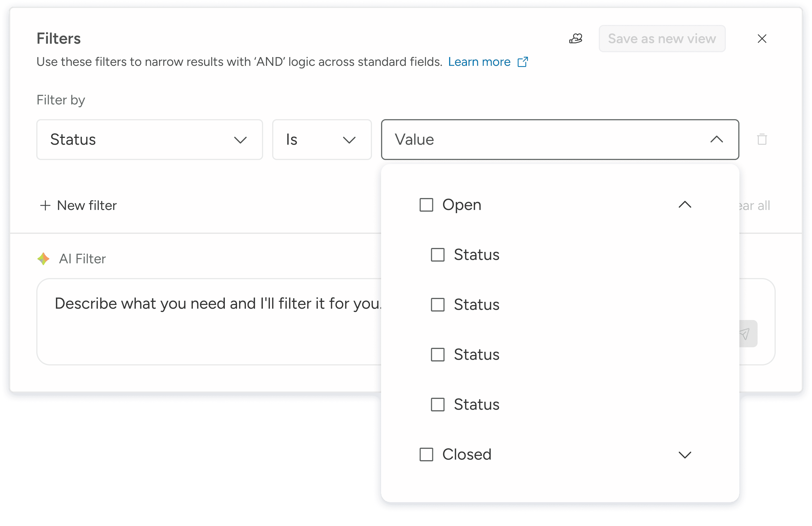
Task: Select the second Status option in list
Action: click(x=476, y=305)
